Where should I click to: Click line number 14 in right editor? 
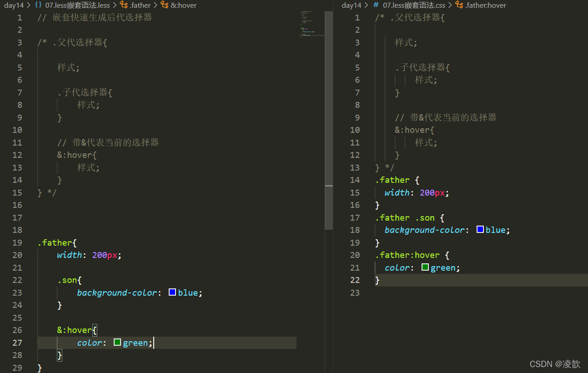pos(355,180)
